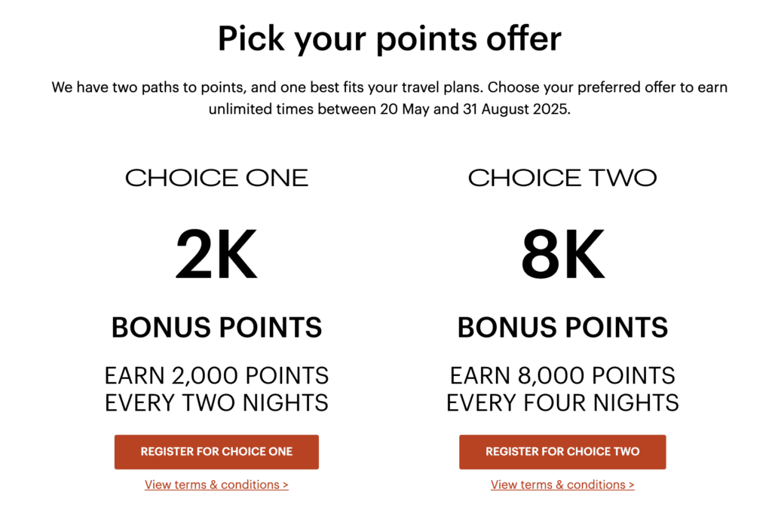Image resolution: width=772 pixels, height=532 pixels.
Task: Click the large 8K figure
Action: pyautogui.click(x=562, y=255)
